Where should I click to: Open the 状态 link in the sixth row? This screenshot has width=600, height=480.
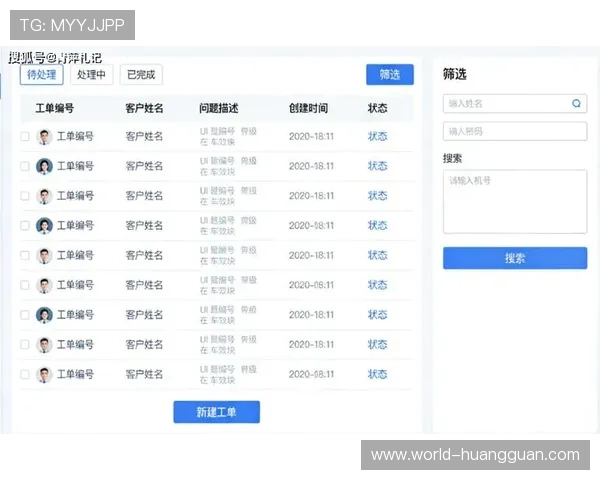coord(377,285)
